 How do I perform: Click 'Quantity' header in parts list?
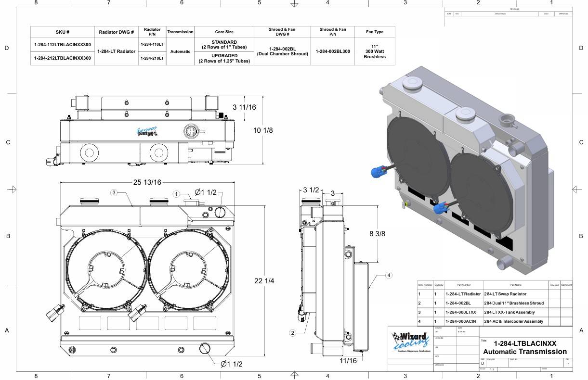(439, 285)
